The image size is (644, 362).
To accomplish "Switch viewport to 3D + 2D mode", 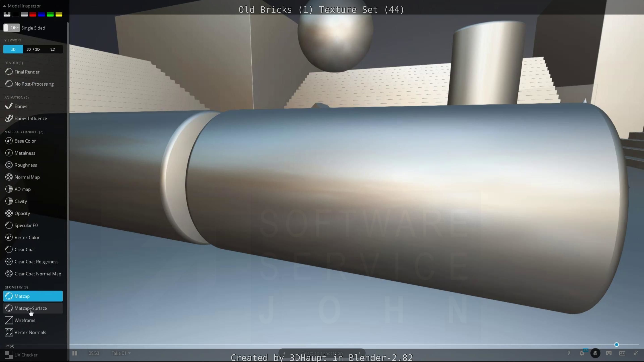I will [x=33, y=49].
